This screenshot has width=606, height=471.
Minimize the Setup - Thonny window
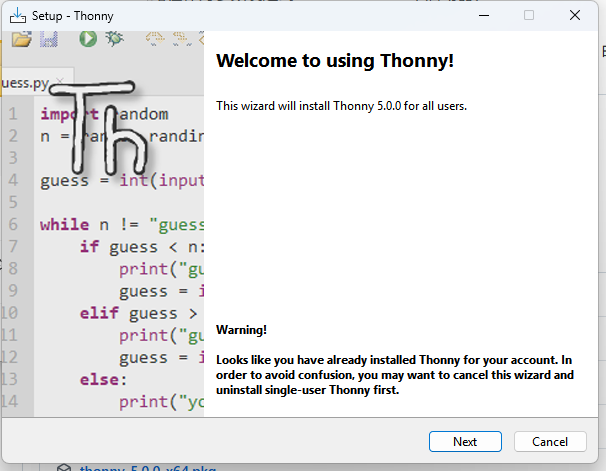coord(484,15)
